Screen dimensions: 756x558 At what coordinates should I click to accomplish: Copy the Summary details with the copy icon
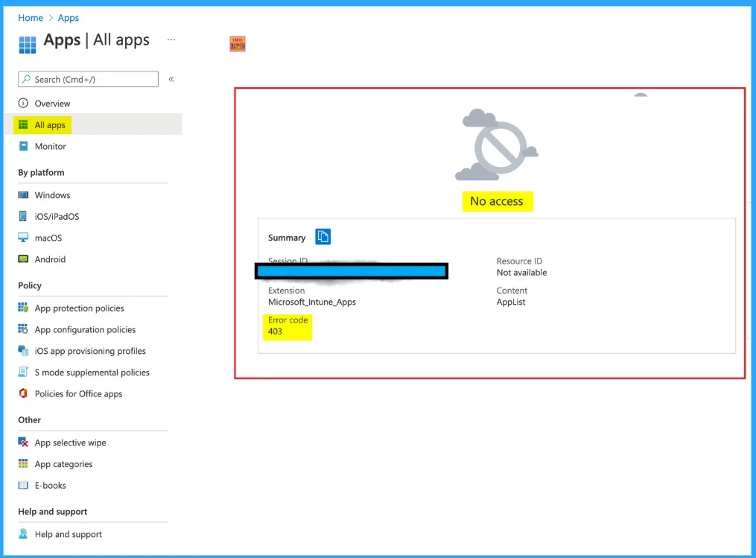coord(323,237)
